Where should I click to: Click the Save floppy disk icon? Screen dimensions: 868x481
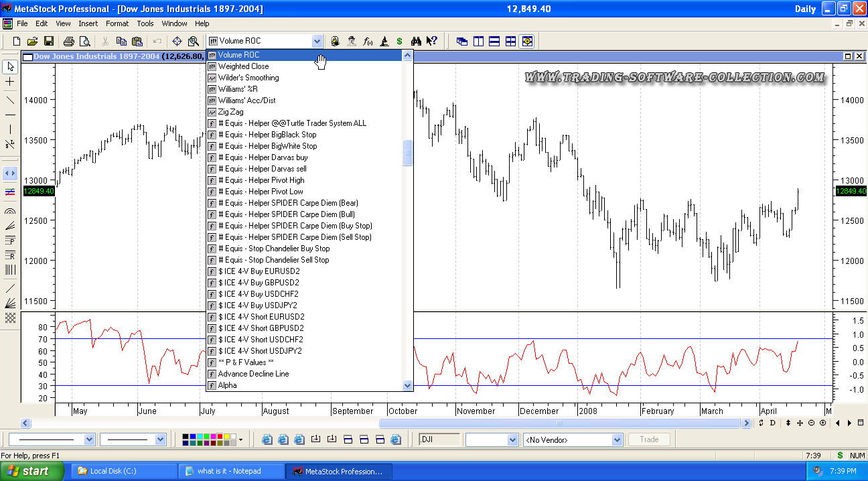coord(49,42)
